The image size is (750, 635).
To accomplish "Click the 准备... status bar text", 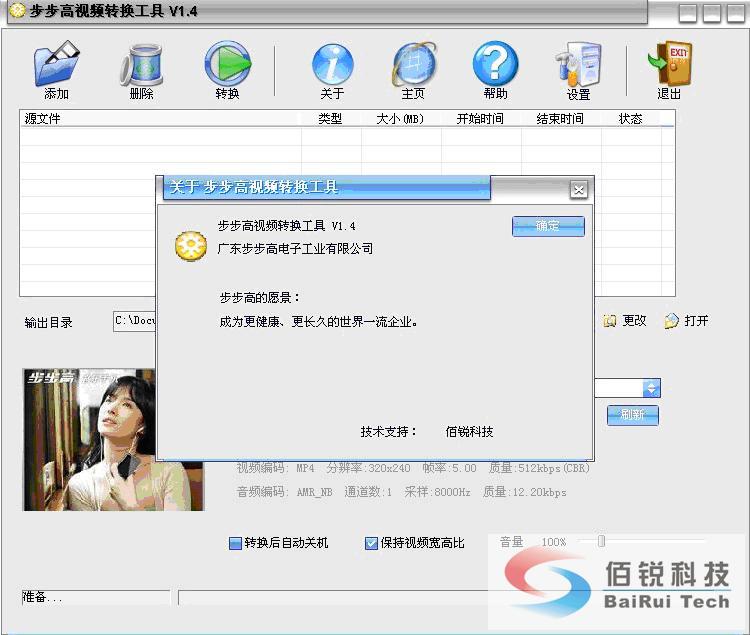I will [42, 597].
